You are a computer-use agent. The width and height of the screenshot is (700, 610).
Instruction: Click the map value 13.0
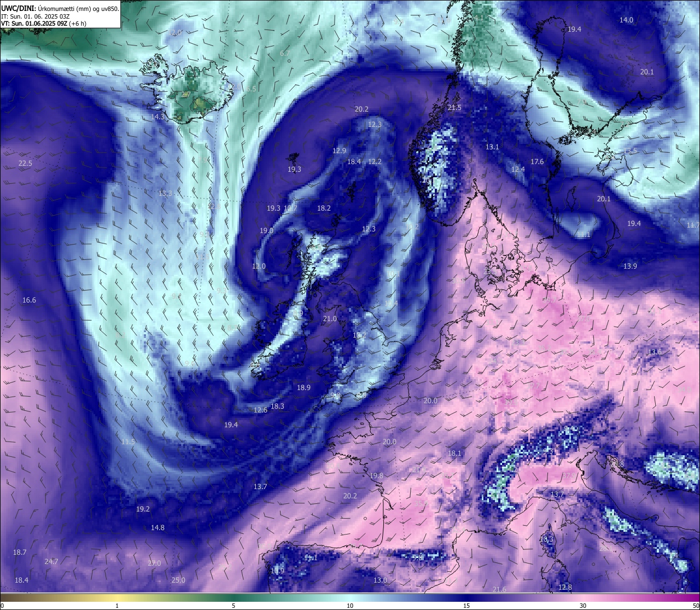pyautogui.click(x=380, y=580)
